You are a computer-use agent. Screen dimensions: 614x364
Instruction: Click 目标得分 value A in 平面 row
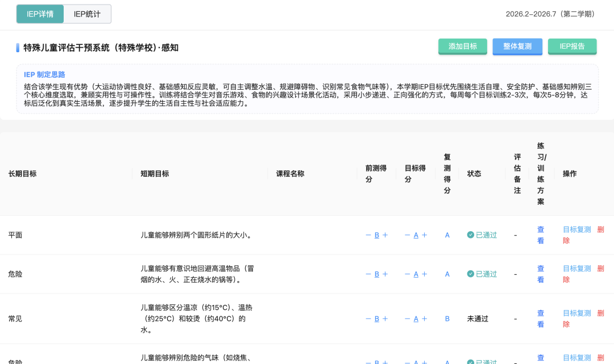click(416, 235)
